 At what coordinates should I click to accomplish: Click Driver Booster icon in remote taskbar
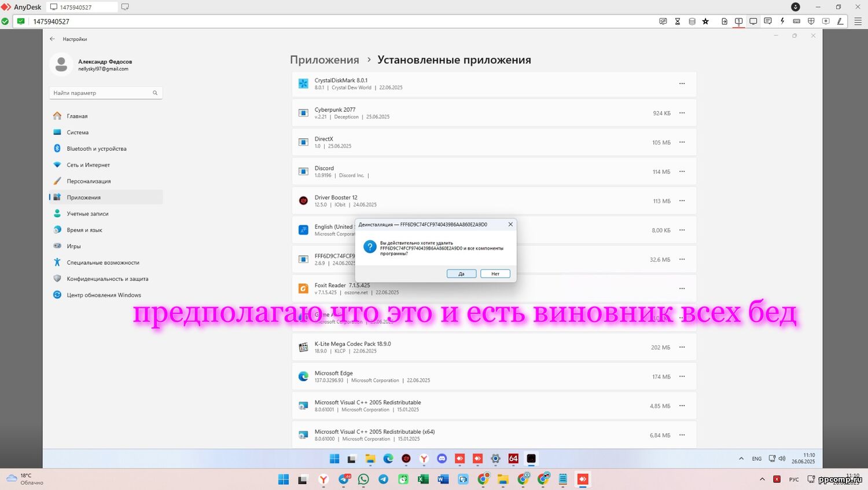coord(406,459)
